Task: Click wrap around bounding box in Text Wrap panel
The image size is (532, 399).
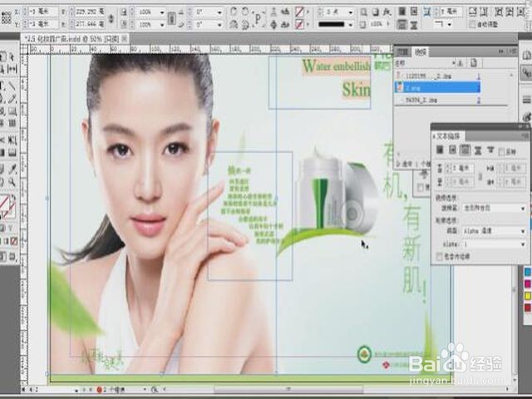Action: (452, 150)
